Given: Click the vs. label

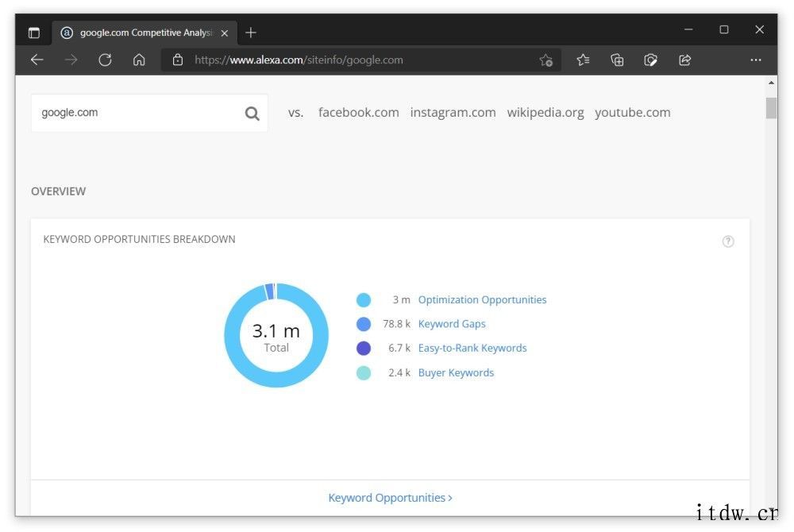Looking at the screenshot, I should coord(295,113).
